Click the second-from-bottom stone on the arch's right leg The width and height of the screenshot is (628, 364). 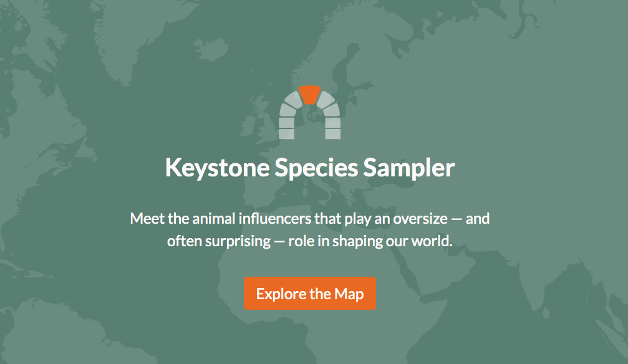coord(333,123)
